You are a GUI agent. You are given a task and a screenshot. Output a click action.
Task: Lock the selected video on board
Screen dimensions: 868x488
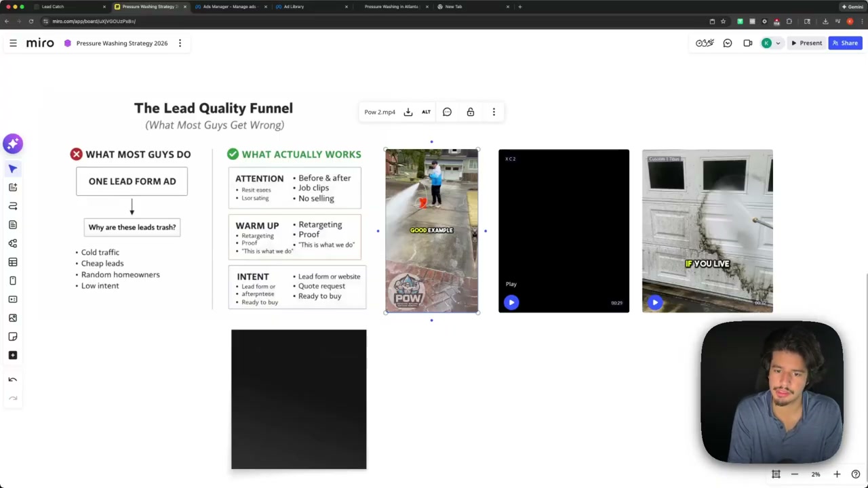471,112
